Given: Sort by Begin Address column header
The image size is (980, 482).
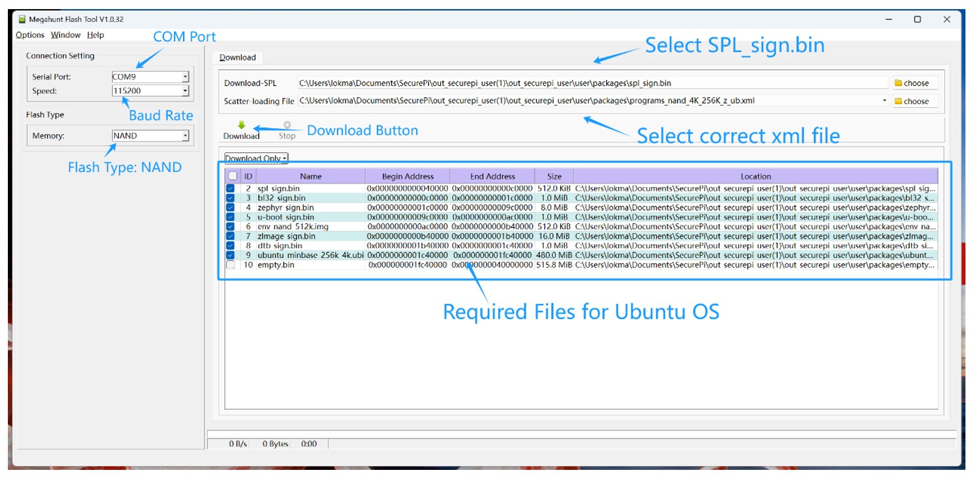Looking at the screenshot, I should pos(407,176).
